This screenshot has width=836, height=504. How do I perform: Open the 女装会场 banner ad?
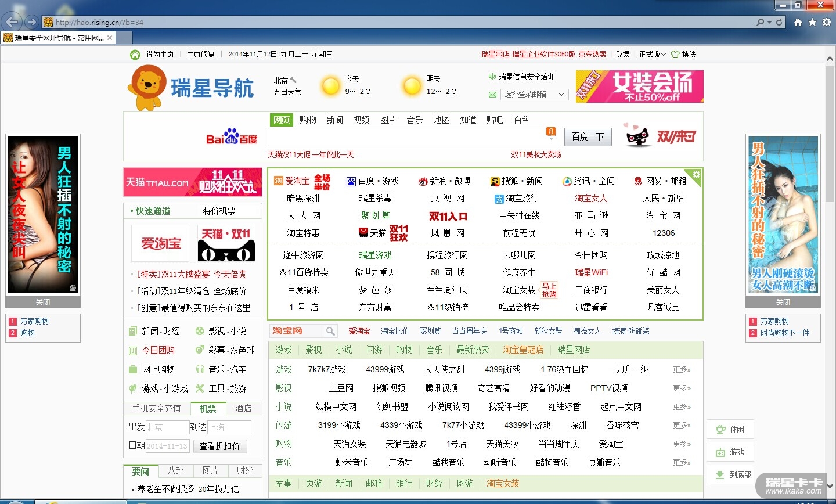pos(640,87)
